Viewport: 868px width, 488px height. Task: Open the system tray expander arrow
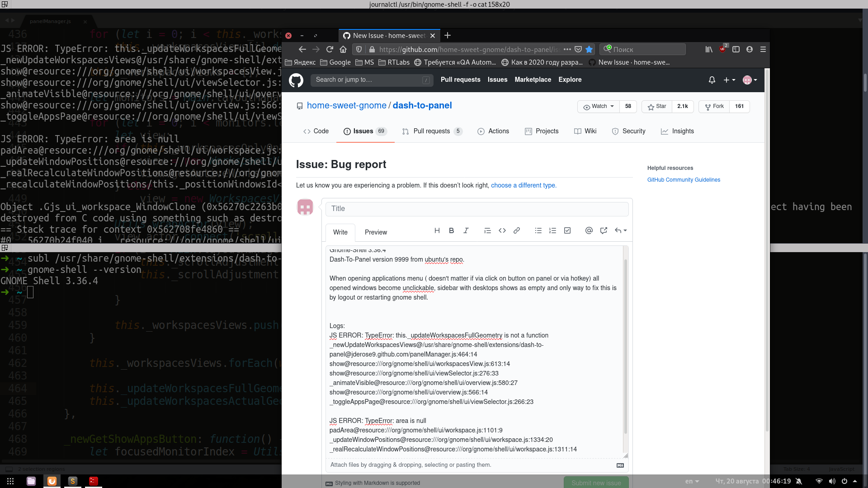click(855, 481)
